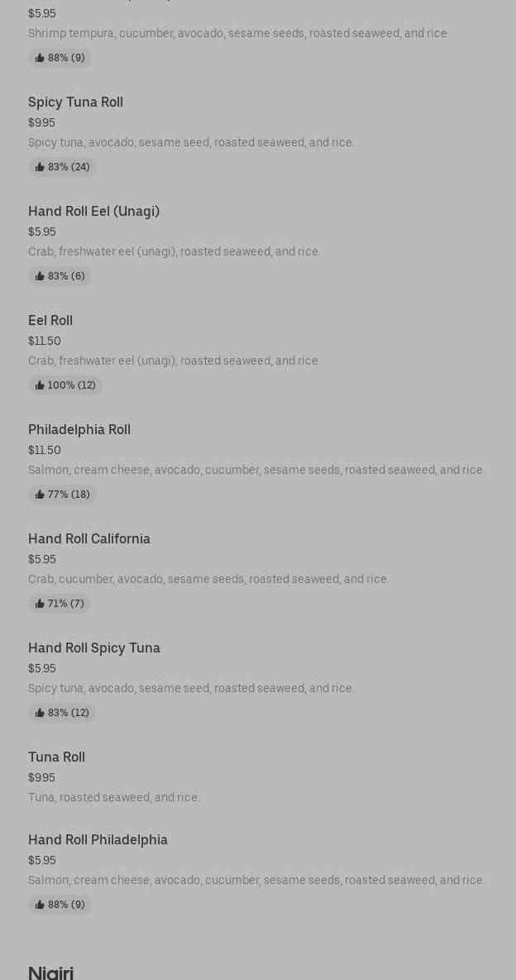
Task: Click the Nigiri section heading
Action: (50, 973)
